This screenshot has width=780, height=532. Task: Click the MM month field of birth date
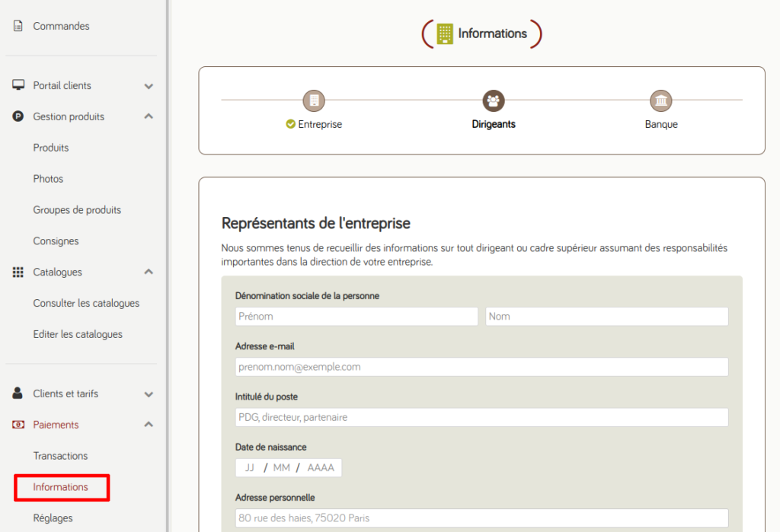282,468
